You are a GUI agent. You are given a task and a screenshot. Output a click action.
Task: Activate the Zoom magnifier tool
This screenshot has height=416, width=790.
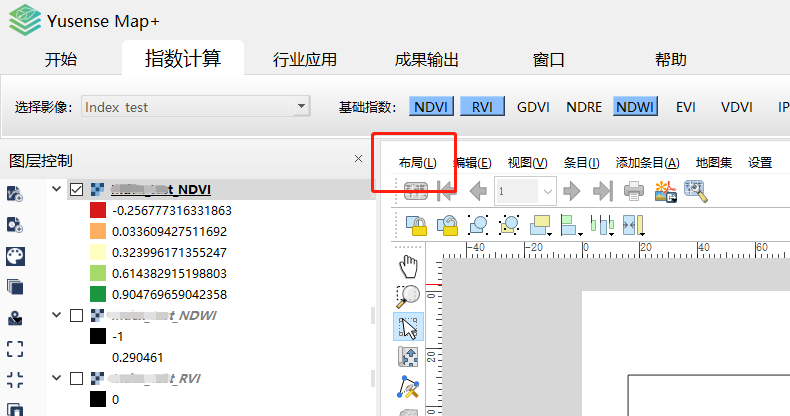coord(408,296)
